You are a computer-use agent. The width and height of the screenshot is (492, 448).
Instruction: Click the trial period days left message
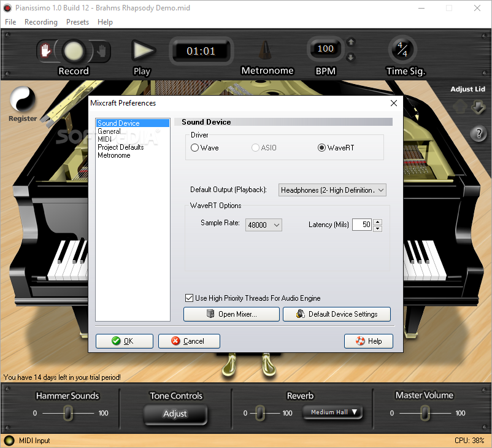tap(62, 377)
